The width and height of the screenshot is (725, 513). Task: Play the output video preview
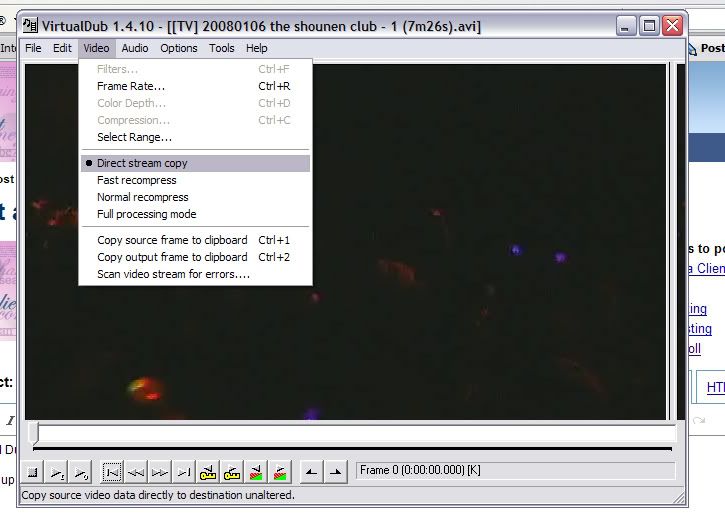click(81, 472)
